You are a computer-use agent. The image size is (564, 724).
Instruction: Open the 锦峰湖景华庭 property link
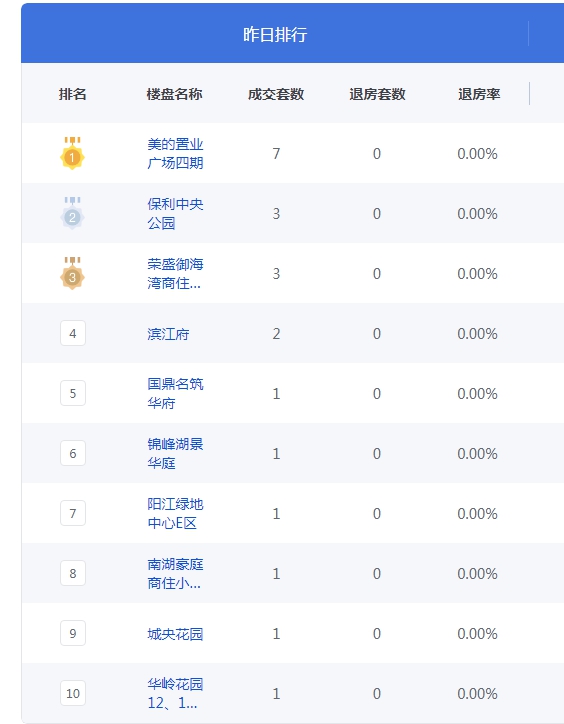point(175,453)
